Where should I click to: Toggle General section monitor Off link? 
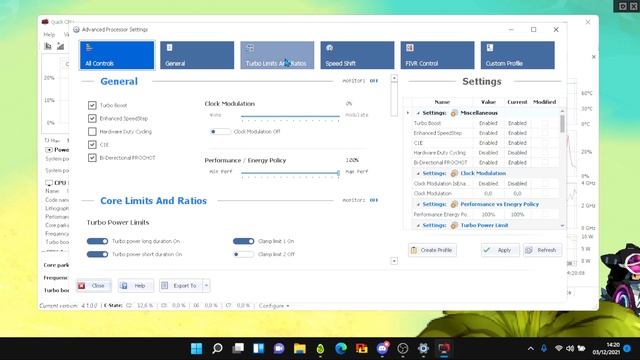(x=374, y=81)
